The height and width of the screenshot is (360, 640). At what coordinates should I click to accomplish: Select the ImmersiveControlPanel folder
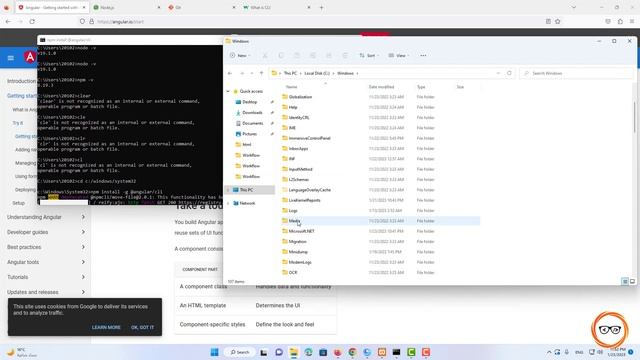pyautogui.click(x=309, y=138)
